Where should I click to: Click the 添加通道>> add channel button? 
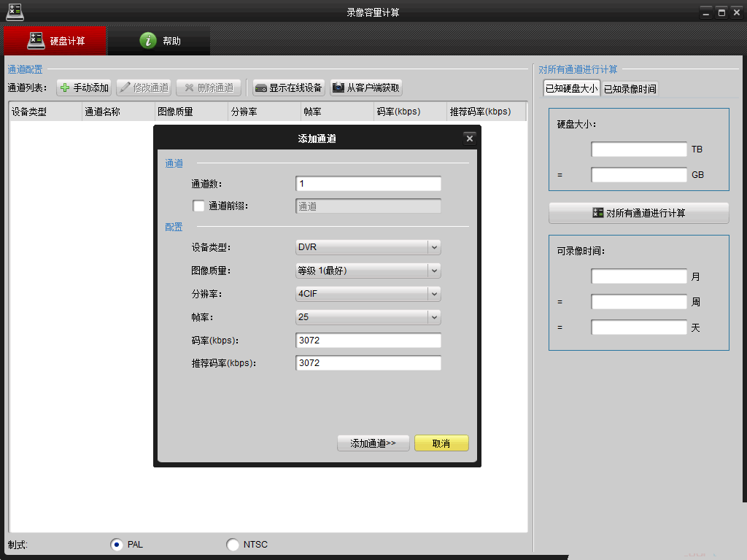point(373,443)
